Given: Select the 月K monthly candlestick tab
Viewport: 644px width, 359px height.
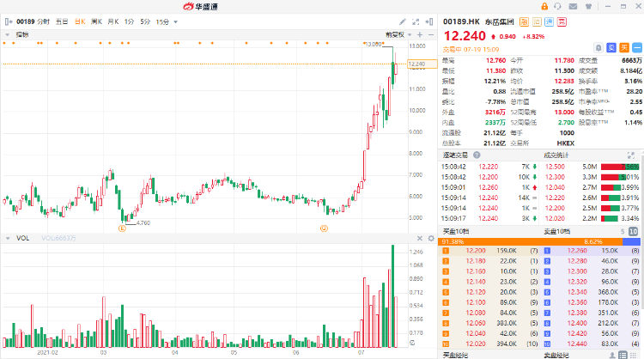Looking at the screenshot, I should [x=113, y=21].
